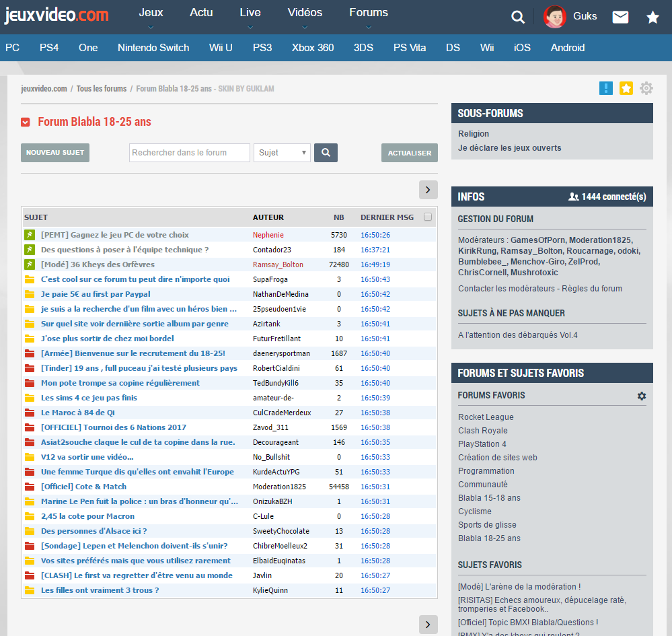Click the NOUVEAU SUJET button
This screenshot has height=636, width=672.
[x=55, y=153]
